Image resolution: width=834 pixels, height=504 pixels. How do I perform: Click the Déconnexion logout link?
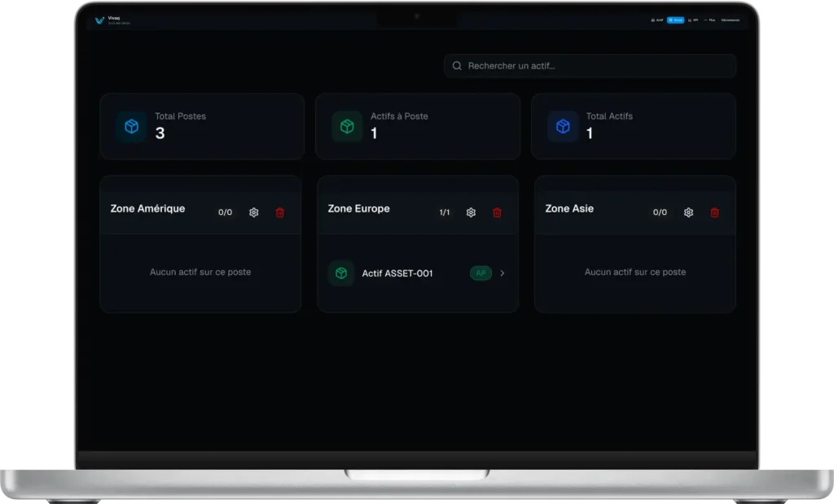[730, 20]
